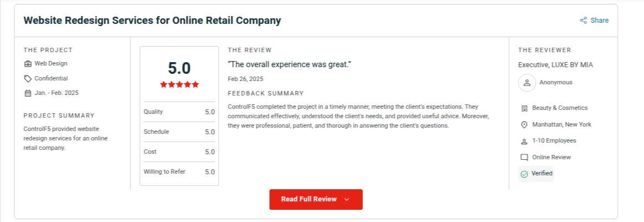Open the Website Redesign Services review title
The height and width of the screenshot is (222, 644).
152,21
